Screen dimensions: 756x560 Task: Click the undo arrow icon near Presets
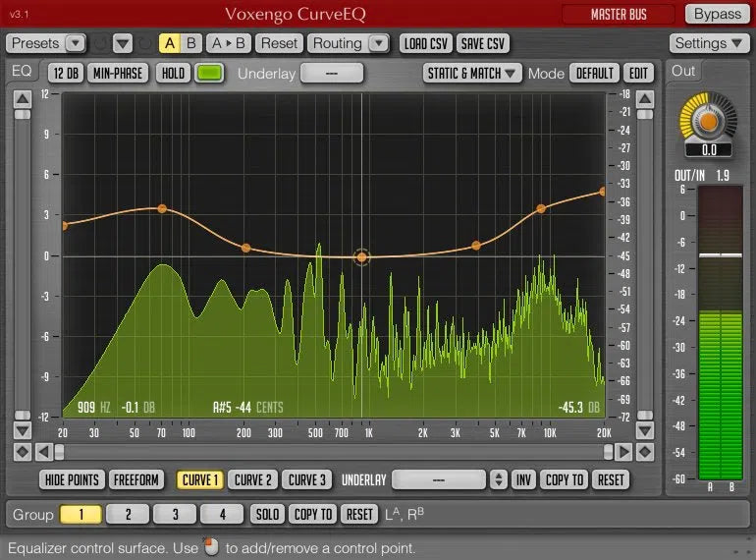(x=100, y=43)
